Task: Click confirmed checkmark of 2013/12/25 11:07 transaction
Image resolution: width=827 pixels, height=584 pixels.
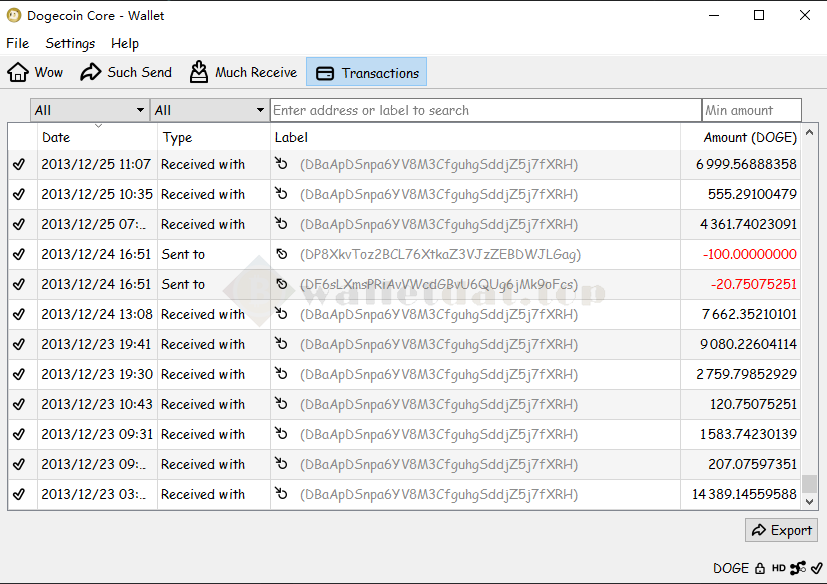Action: point(19,164)
